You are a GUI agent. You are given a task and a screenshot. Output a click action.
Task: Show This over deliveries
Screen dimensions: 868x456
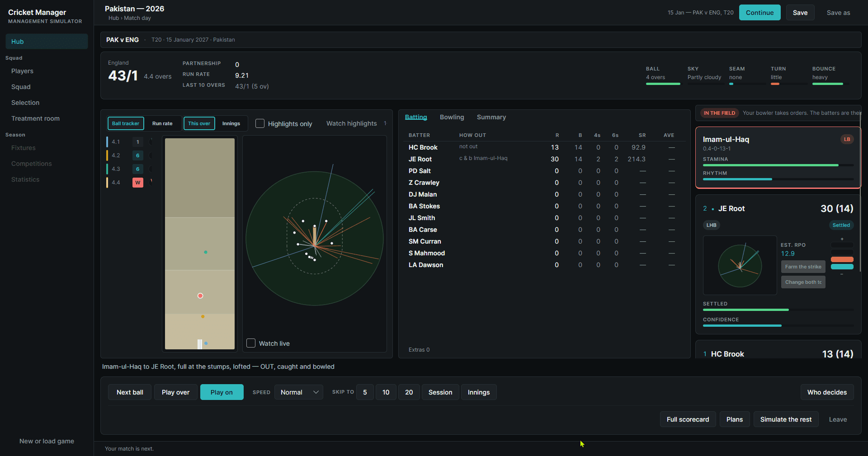click(199, 123)
